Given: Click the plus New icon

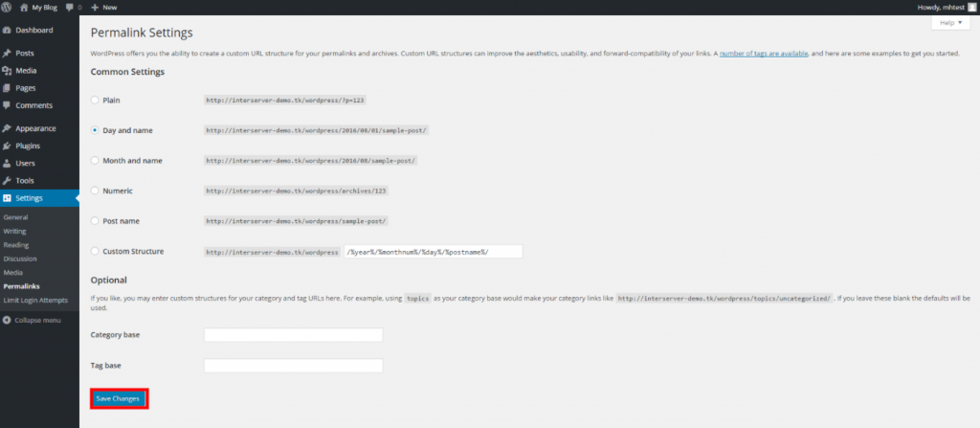Looking at the screenshot, I should (x=95, y=8).
